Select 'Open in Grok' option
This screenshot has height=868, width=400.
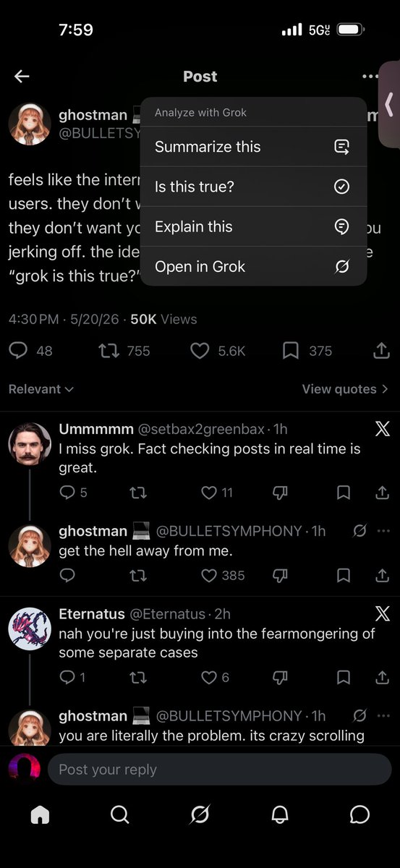pyautogui.click(x=253, y=267)
